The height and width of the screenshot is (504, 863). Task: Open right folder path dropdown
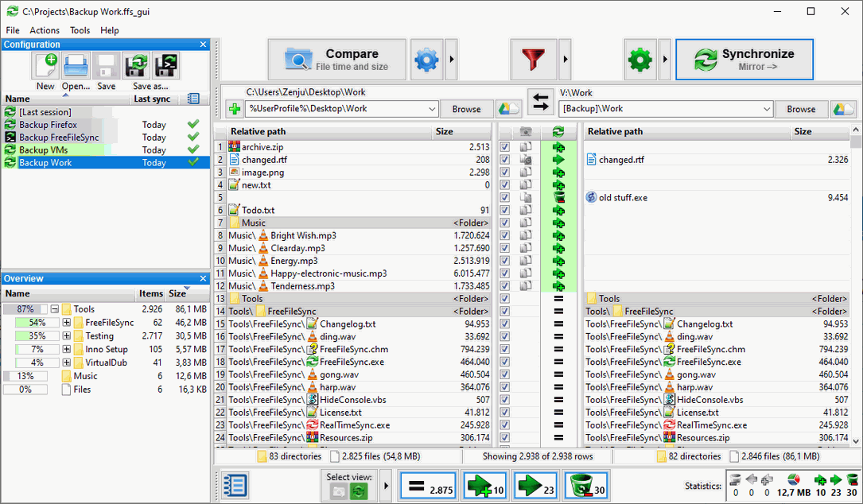[x=767, y=109]
